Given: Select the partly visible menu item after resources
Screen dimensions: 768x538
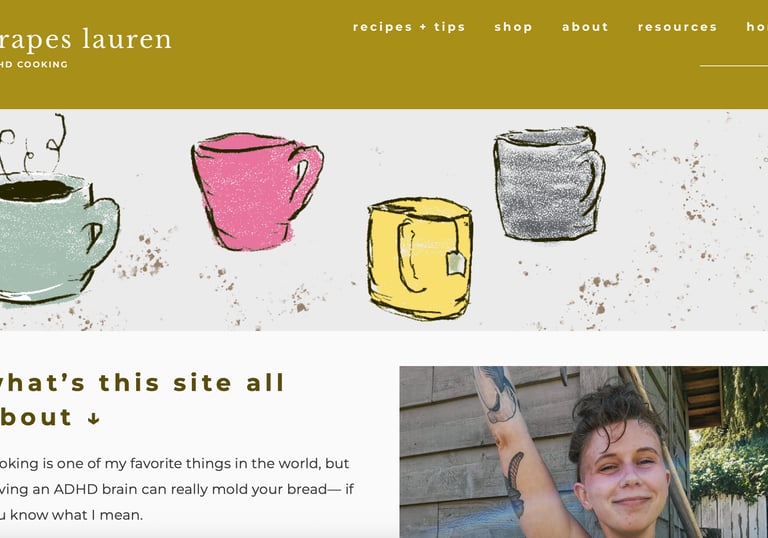Looking at the screenshot, I should pos(757,27).
